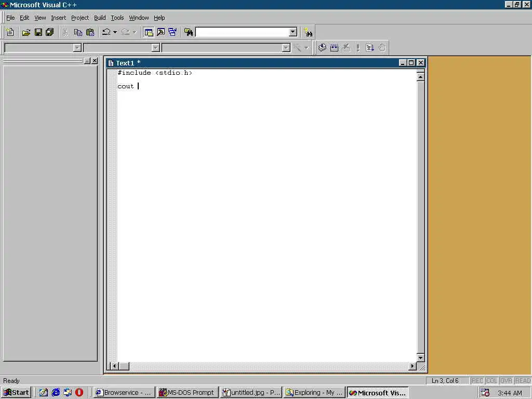
Task: Click the Build icon
Action: pos(334,47)
